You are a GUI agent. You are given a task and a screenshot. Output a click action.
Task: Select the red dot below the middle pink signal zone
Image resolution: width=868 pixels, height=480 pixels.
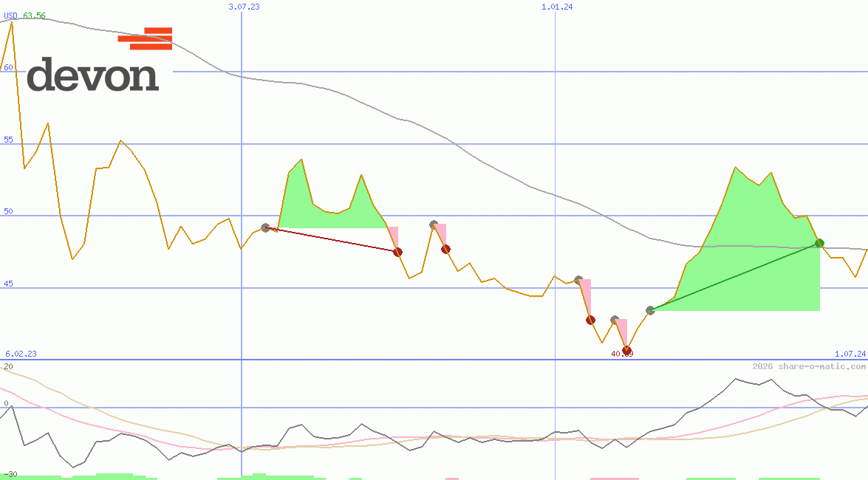pos(445,249)
